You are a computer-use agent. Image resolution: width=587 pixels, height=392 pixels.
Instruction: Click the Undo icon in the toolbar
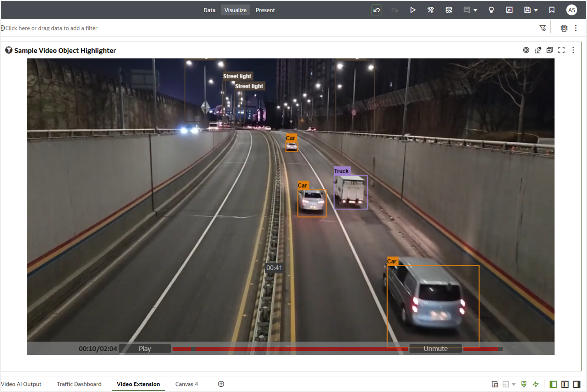pos(376,10)
